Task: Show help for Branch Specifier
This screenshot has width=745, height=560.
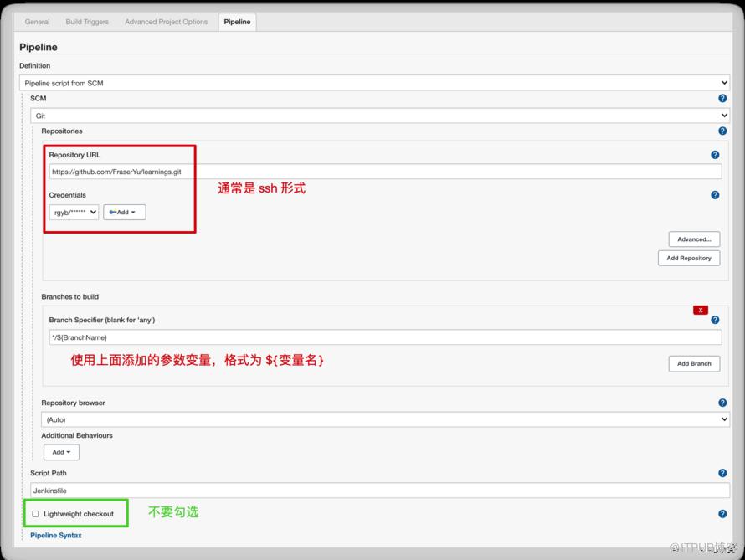Action: [x=715, y=320]
